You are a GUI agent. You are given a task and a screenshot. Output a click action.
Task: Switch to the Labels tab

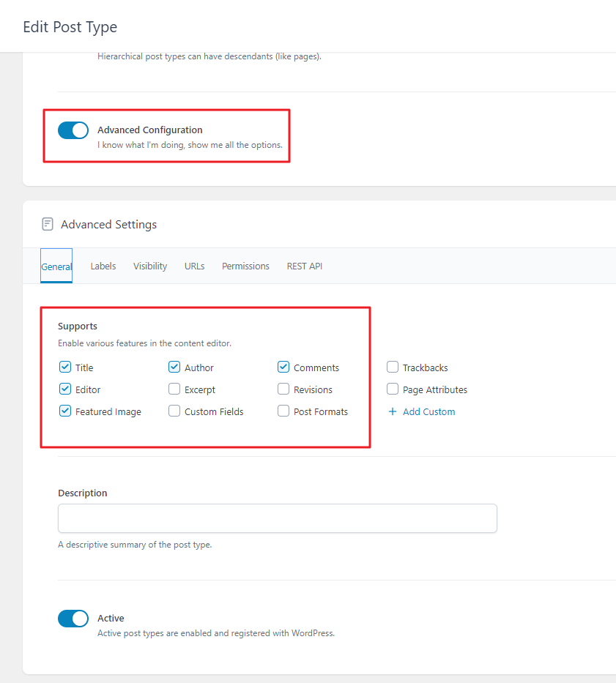click(x=103, y=266)
